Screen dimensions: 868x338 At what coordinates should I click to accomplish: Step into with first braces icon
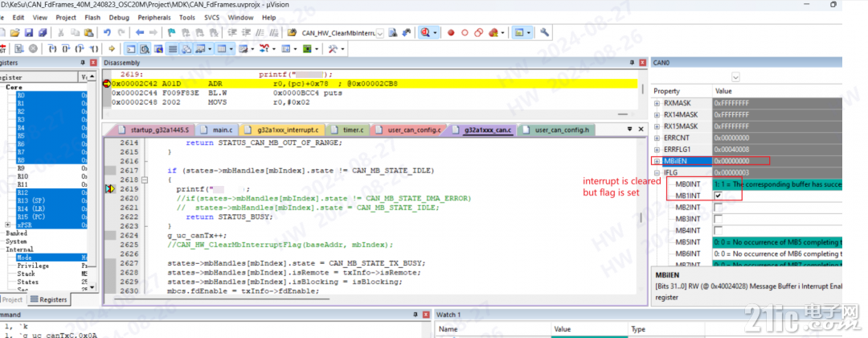pyautogui.click(x=53, y=49)
